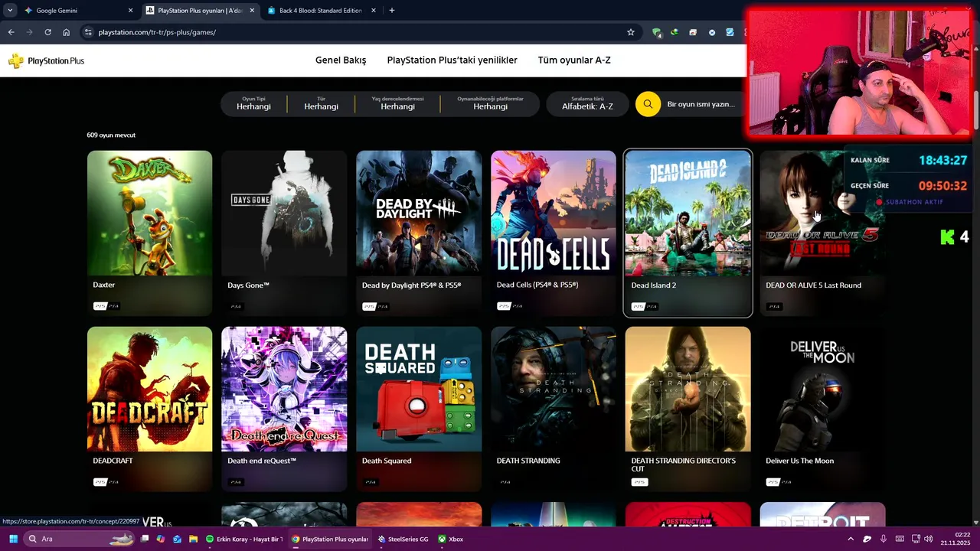This screenshot has height=551, width=980.
Task: Show hidden system tray icons
Action: 850,539
